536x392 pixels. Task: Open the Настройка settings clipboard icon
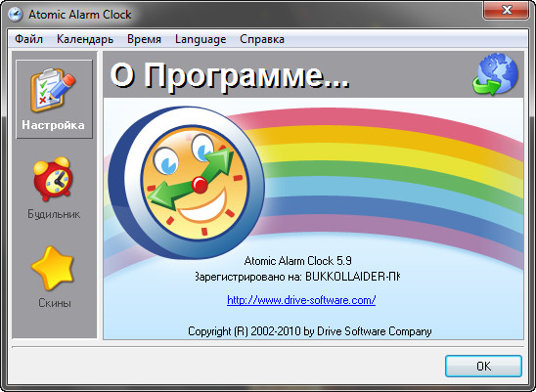click(53, 90)
